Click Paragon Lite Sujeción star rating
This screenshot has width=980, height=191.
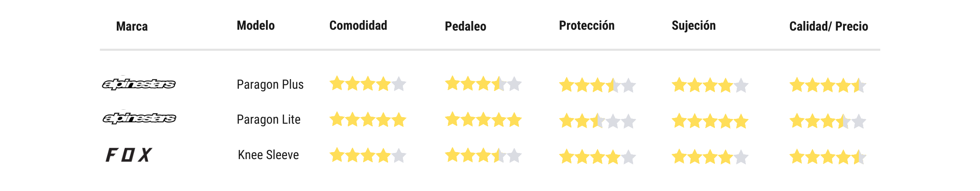[x=710, y=121]
